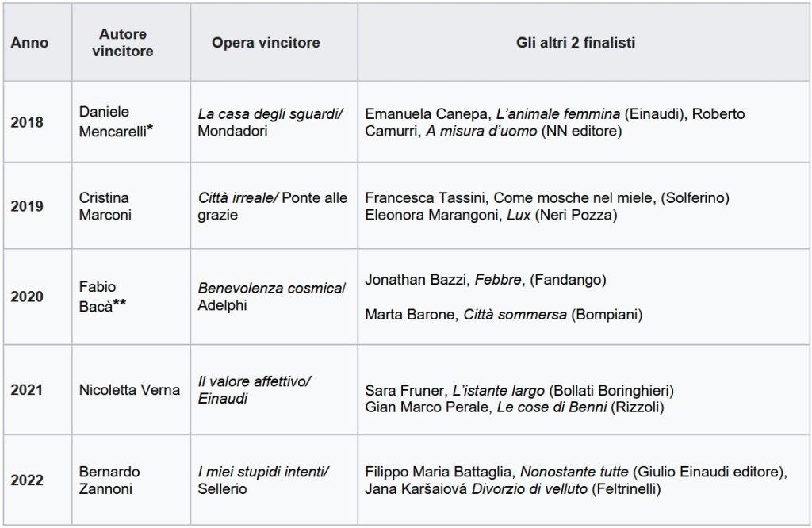Screen dimensions: 812x528
Task: Click finalist Marta Barone, Città sommersa
Action: coord(503,315)
